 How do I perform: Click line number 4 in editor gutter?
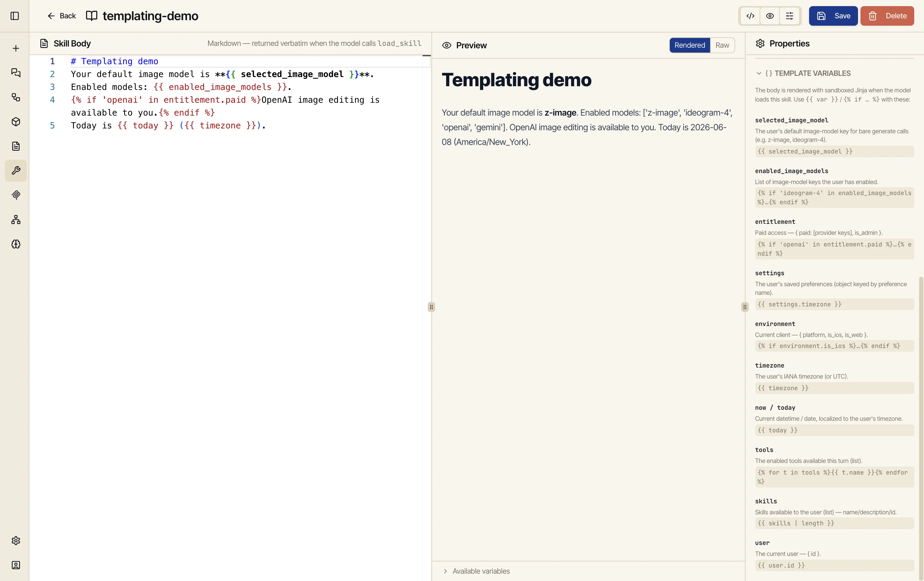52,100
